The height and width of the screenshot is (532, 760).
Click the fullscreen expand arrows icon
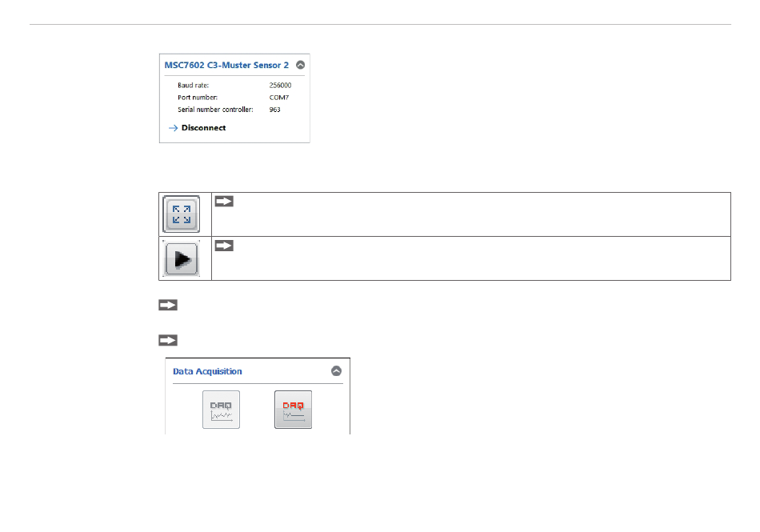182,214
